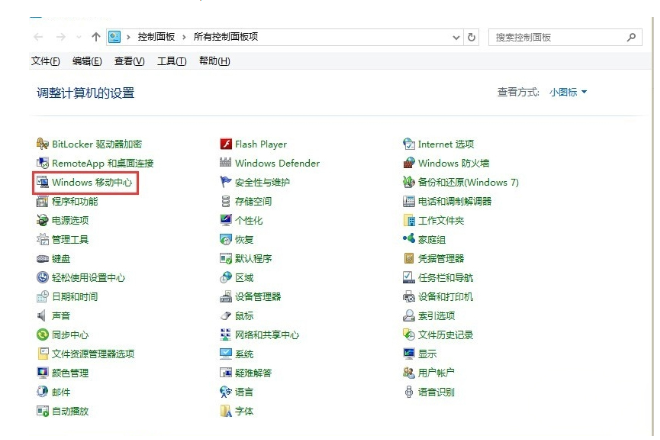
Task: Open the 键盘 keyboard icon
Action: (x=43, y=259)
